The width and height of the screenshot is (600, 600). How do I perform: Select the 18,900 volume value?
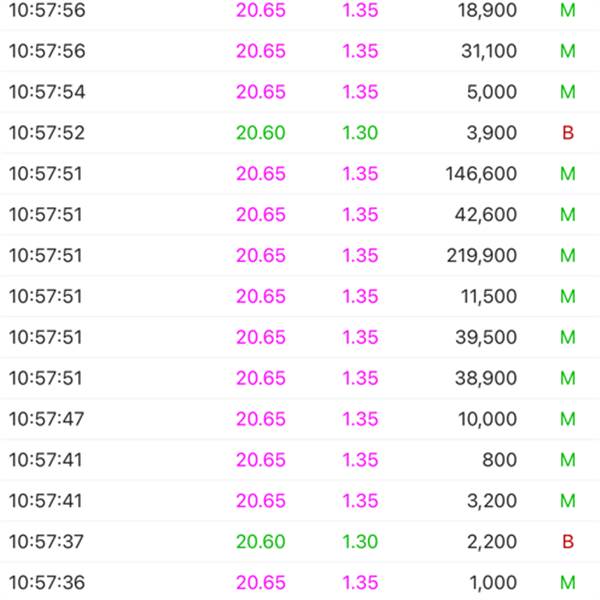[x=488, y=10]
